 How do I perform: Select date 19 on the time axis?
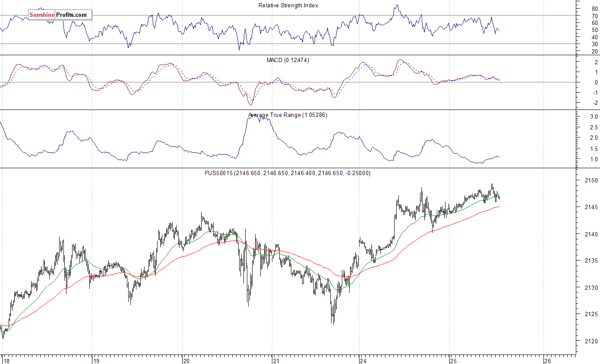click(97, 361)
